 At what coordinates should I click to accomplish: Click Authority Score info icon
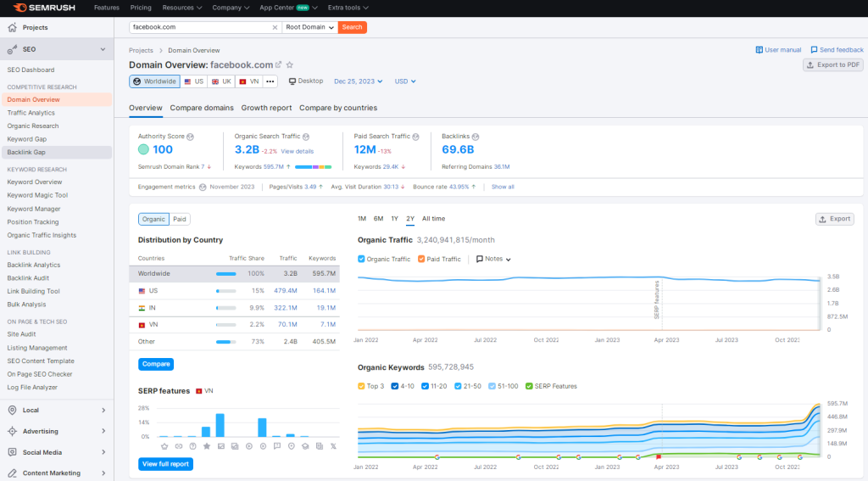191,137
